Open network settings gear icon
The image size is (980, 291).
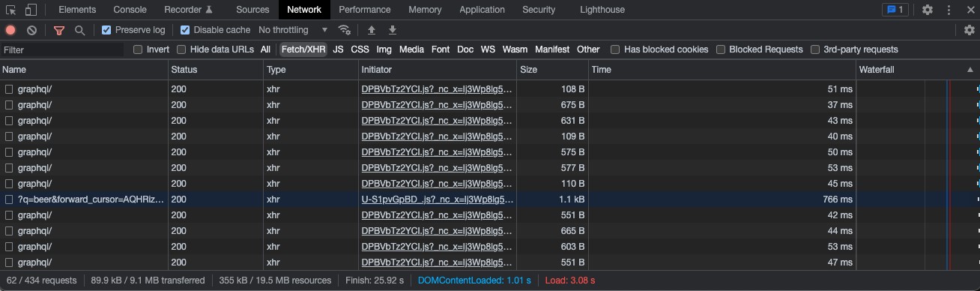coord(970,30)
